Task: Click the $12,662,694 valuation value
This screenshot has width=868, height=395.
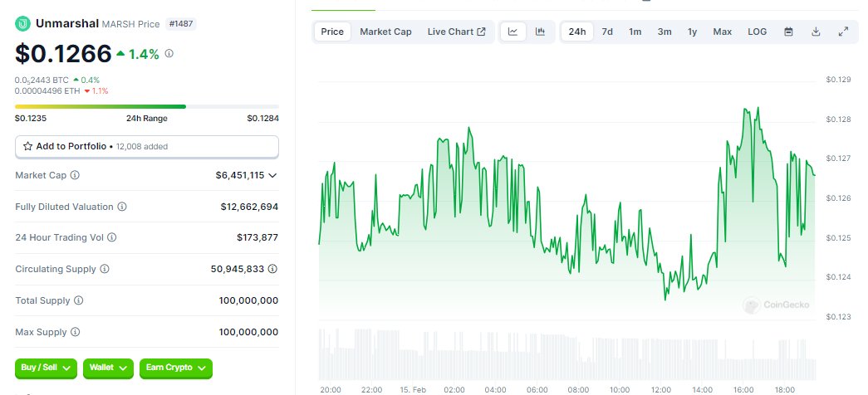Action: pyautogui.click(x=249, y=207)
